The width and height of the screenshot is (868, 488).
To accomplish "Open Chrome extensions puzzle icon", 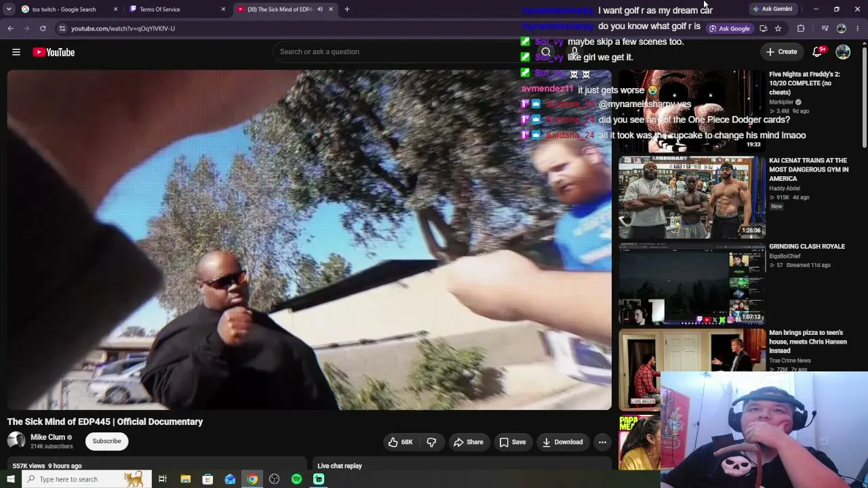I will point(801,28).
